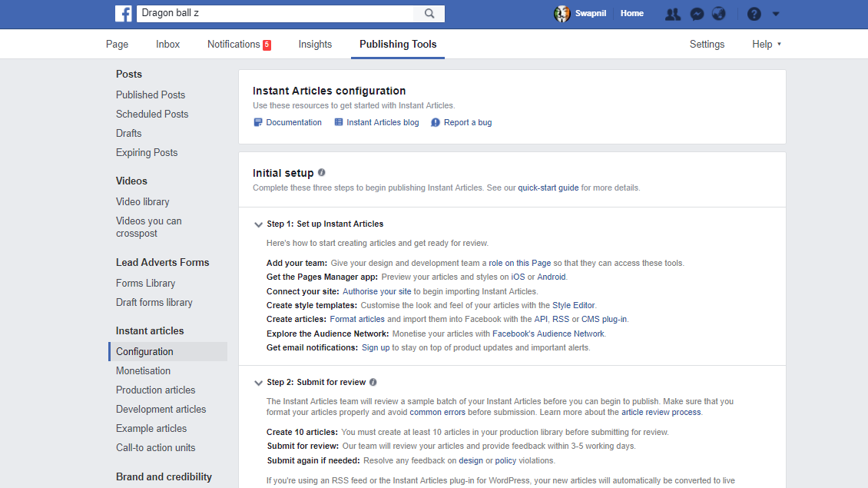
Task: Click the policy violations link
Action: pos(505,460)
